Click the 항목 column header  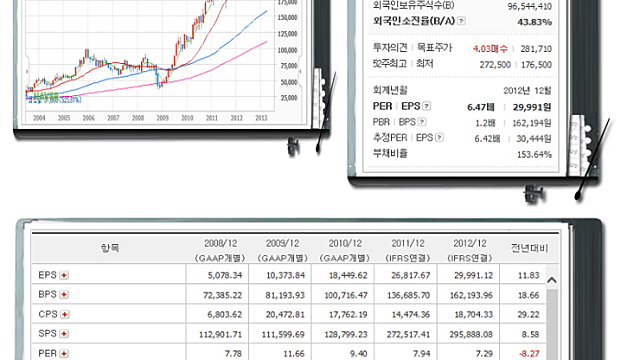point(110,248)
